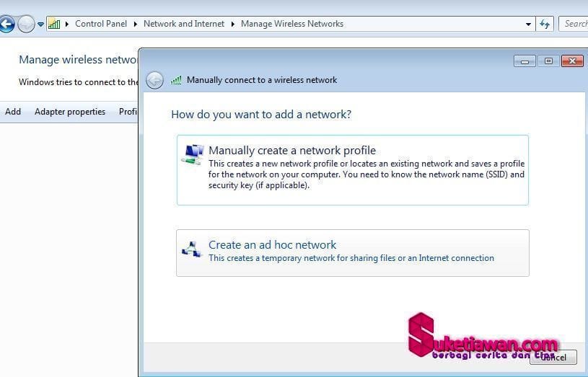Screen dimensions: 588x377
Task: Click the network icon in address bar
Action: click(x=54, y=24)
